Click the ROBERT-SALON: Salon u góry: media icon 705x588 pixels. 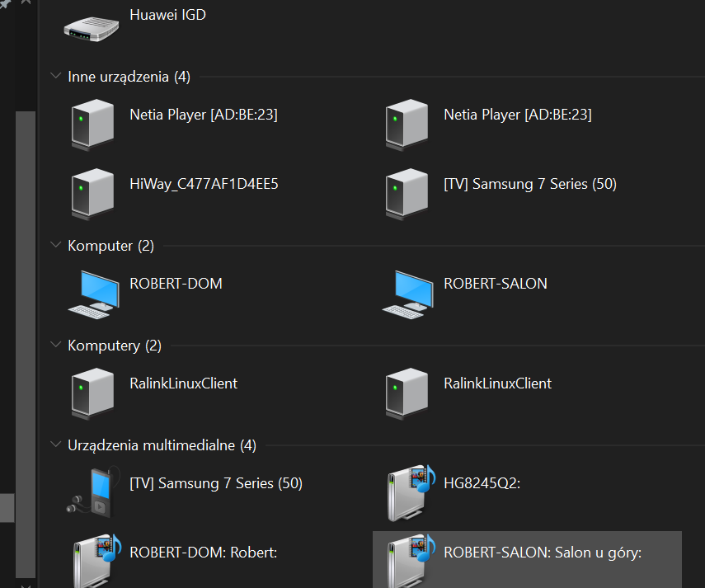pyautogui.click(x=411, y=561)
